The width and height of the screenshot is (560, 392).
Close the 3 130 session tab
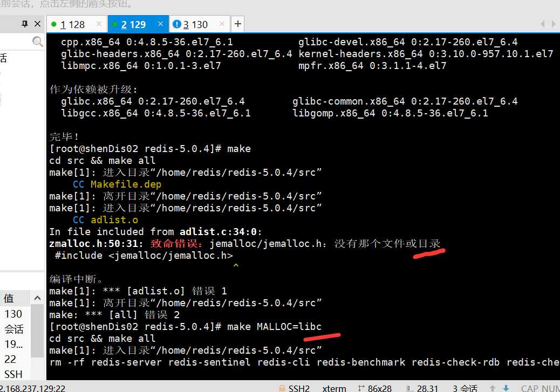coord(222,24)
